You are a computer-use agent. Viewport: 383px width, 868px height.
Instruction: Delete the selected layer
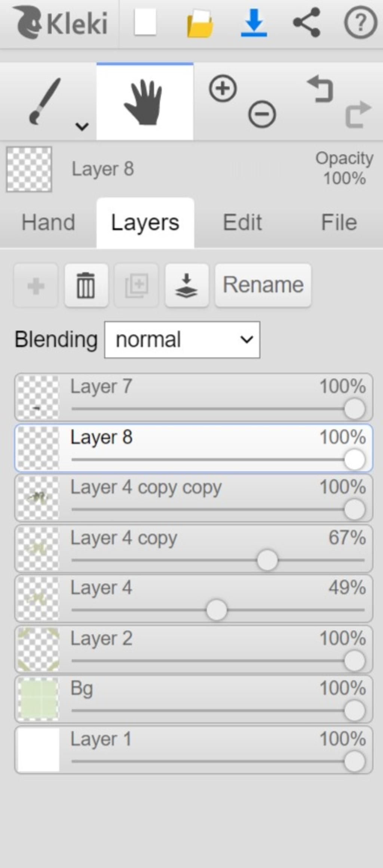[x=86, y=285]
